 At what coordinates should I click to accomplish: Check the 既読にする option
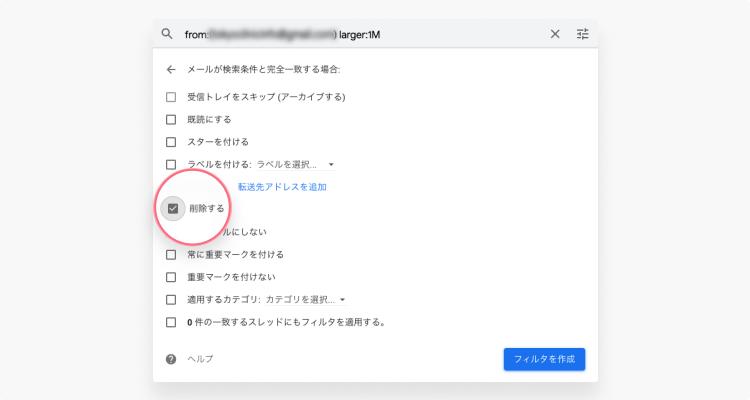(x=171, y=120)
